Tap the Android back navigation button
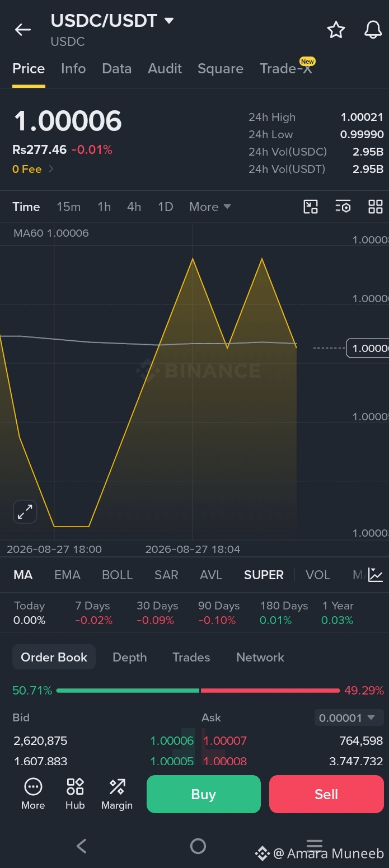This screenshot has width=389, height=868. click(x=82, y=846)
